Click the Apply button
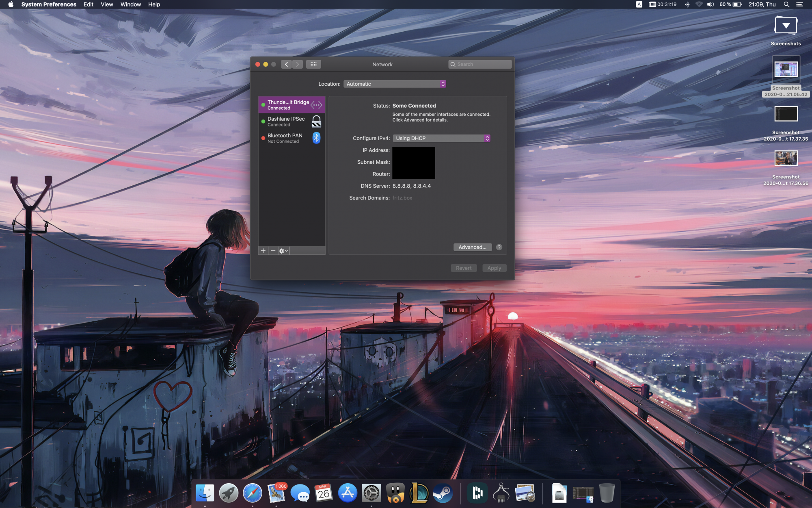812x508 pixels. point(494,268)
